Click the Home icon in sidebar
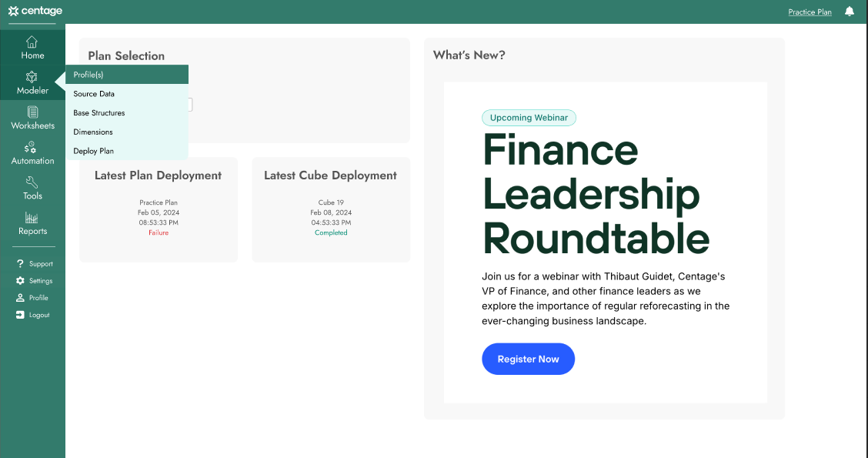 point(32,42)
